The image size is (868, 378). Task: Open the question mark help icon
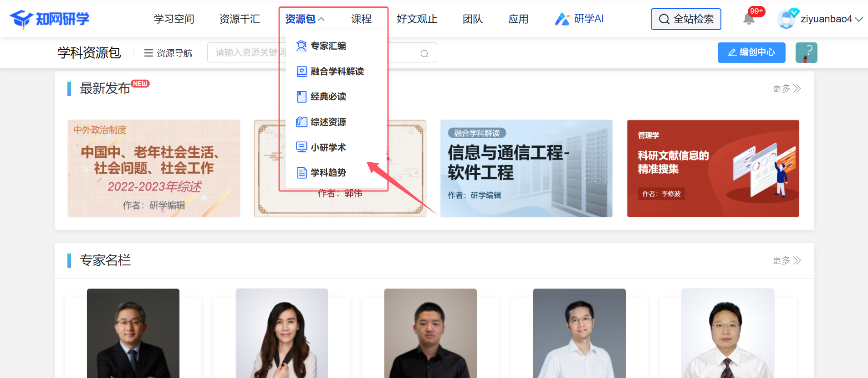tap(806, 53)
